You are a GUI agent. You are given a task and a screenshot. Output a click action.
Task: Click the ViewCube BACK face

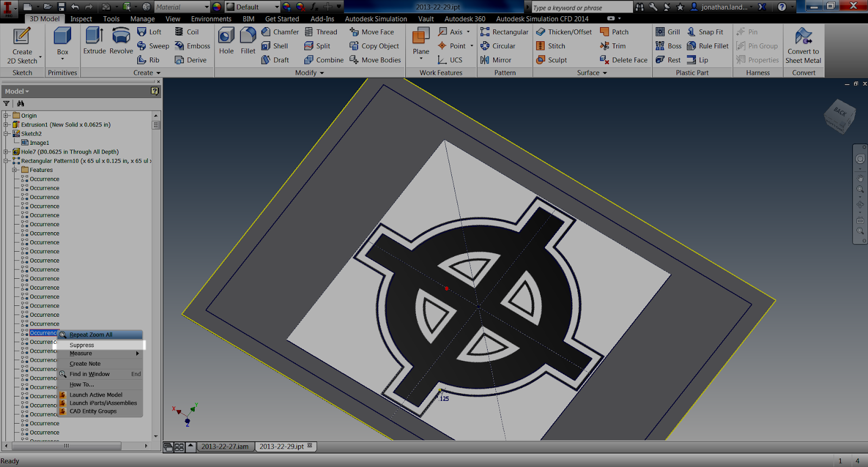pyautogui.click(x=840, y=112)
